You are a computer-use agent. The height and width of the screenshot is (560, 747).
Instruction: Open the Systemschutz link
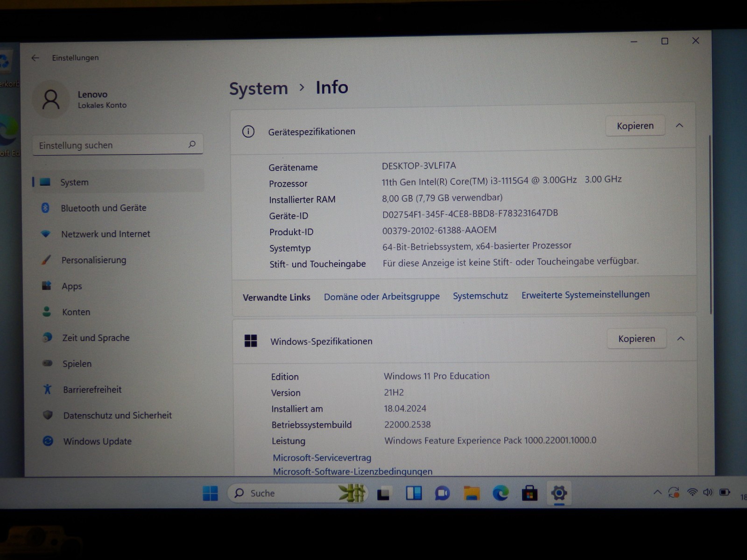tap(480, 295)
